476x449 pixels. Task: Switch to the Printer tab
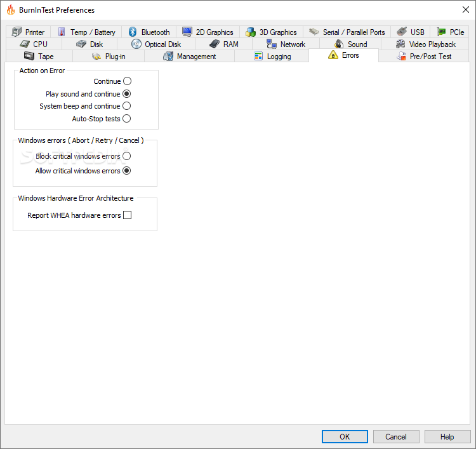[28, 32]
